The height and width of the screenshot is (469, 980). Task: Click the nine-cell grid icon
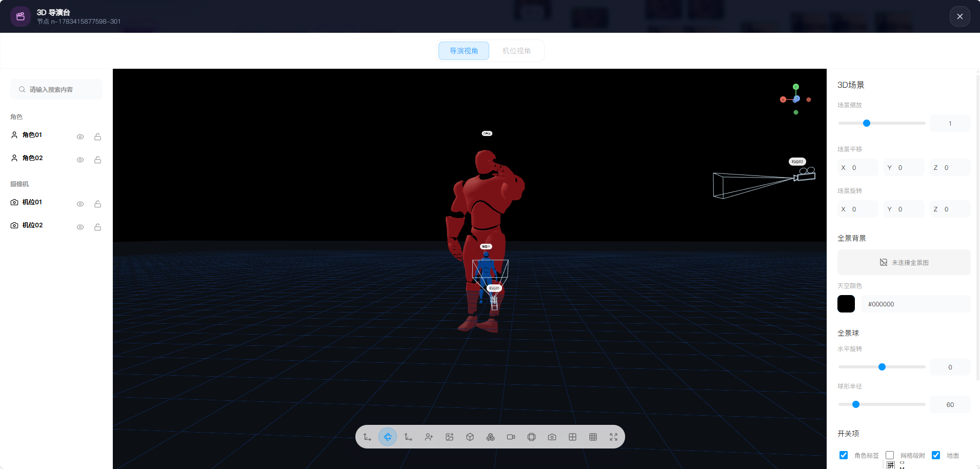(593, 437)
